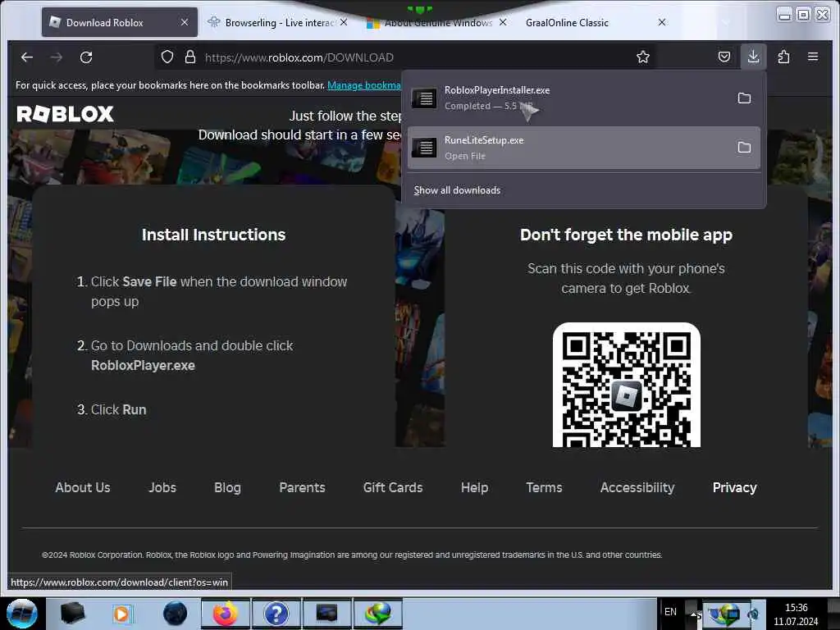Reload the Roblox download page

pyautogui.click(x=86, y=57)
